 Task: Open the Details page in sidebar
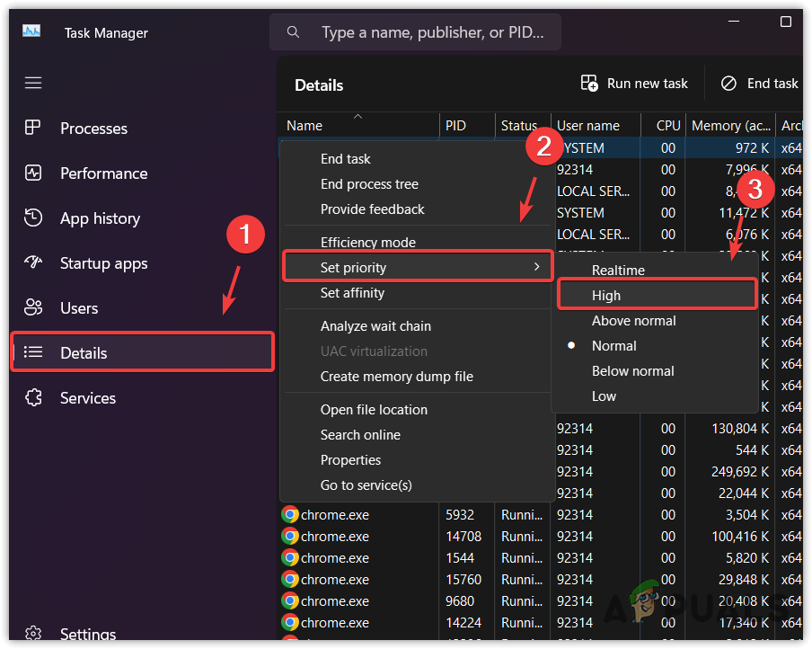coord(84,352)
